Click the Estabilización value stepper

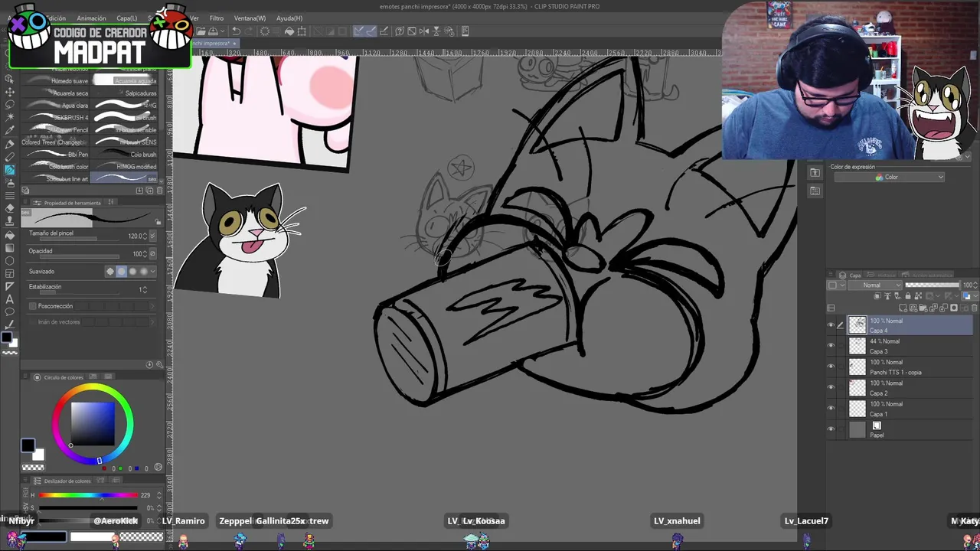coord(145,290)
